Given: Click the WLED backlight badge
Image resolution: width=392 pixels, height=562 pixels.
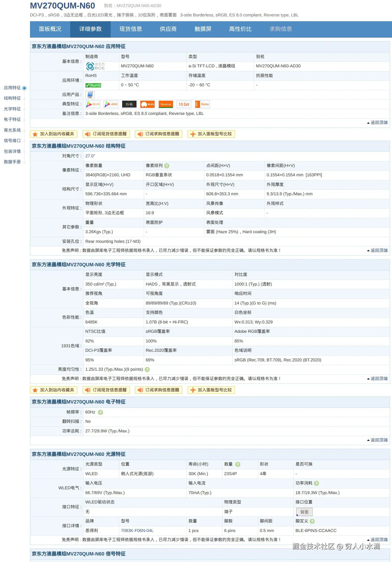Looking at the screenshot, I should tap(147, 104).
